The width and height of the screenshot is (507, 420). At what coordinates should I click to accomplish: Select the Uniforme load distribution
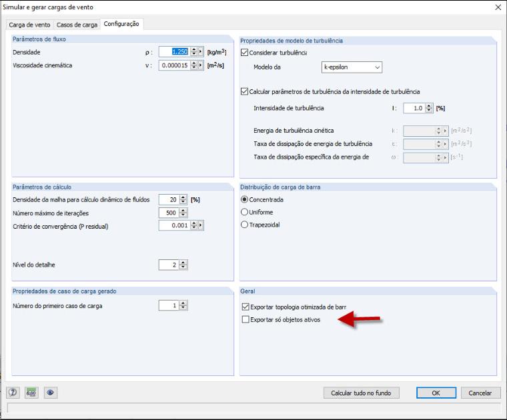(244, 212)
